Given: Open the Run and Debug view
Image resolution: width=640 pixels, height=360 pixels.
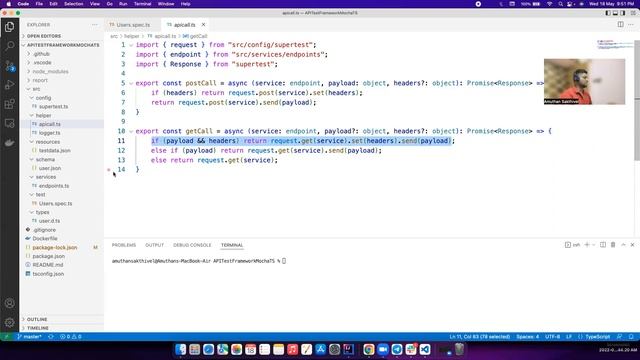Looking at the screenshot, I should [x=9, y=84].
